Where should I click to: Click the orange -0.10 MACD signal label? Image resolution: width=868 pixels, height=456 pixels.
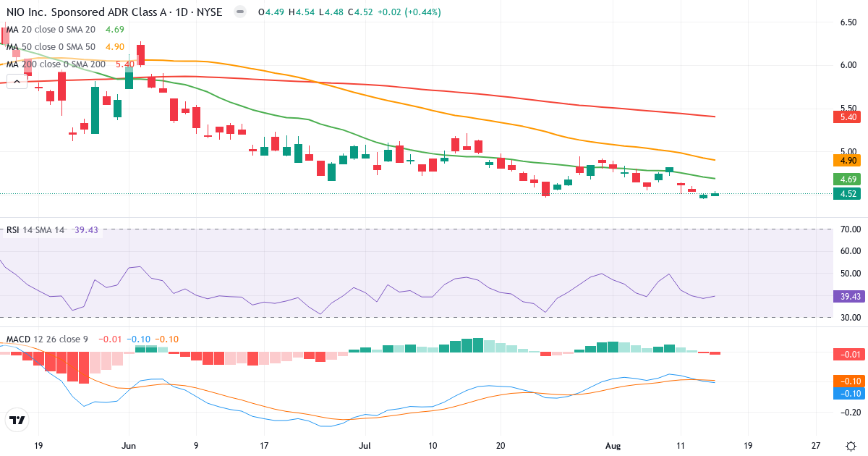coord(849,381)
